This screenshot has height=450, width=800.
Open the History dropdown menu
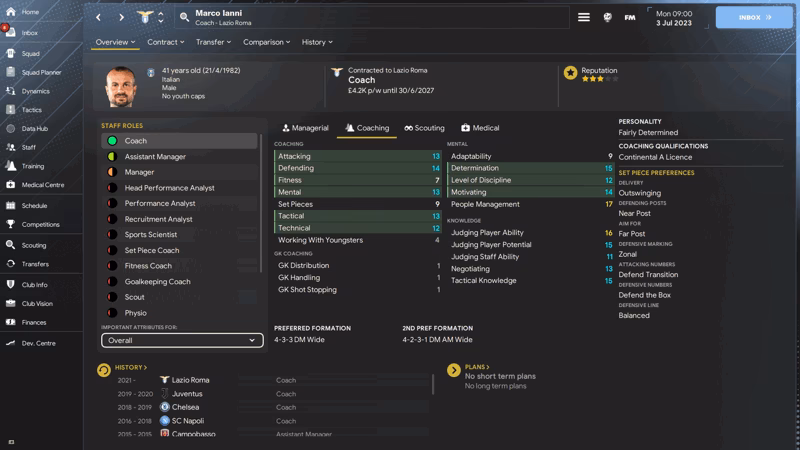(317, 42)
